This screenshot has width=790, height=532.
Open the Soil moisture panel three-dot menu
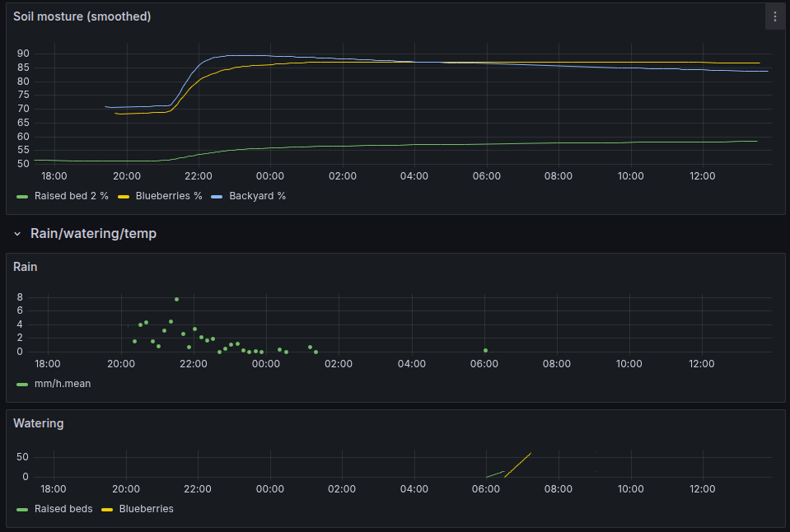point(775,16)
